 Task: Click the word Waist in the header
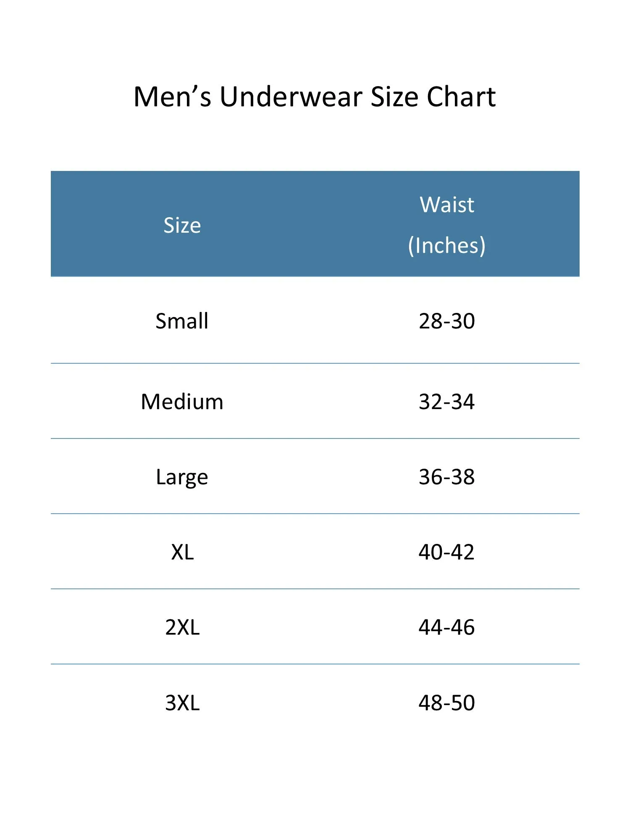coord(447,205)
